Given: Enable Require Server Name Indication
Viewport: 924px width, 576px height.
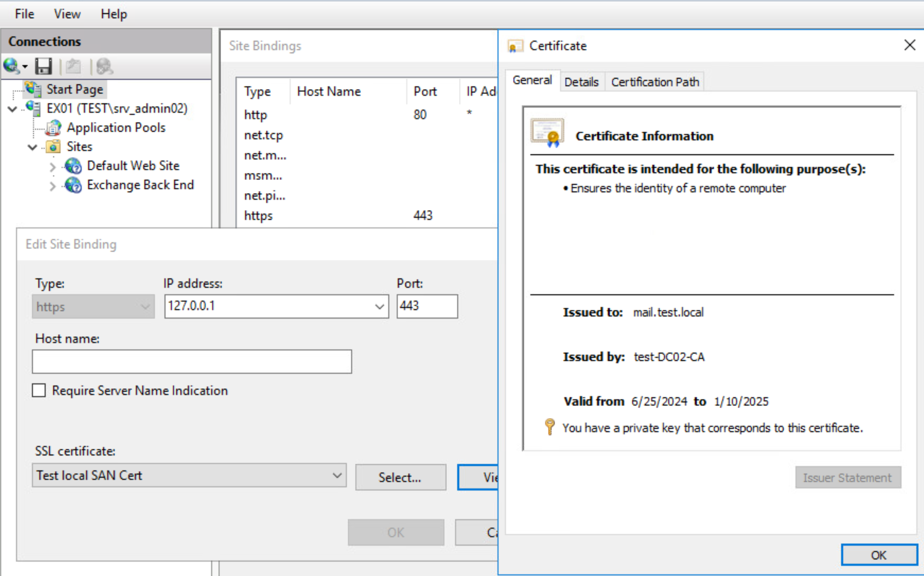Looking at the screenshot, I should tap(38, 390).
